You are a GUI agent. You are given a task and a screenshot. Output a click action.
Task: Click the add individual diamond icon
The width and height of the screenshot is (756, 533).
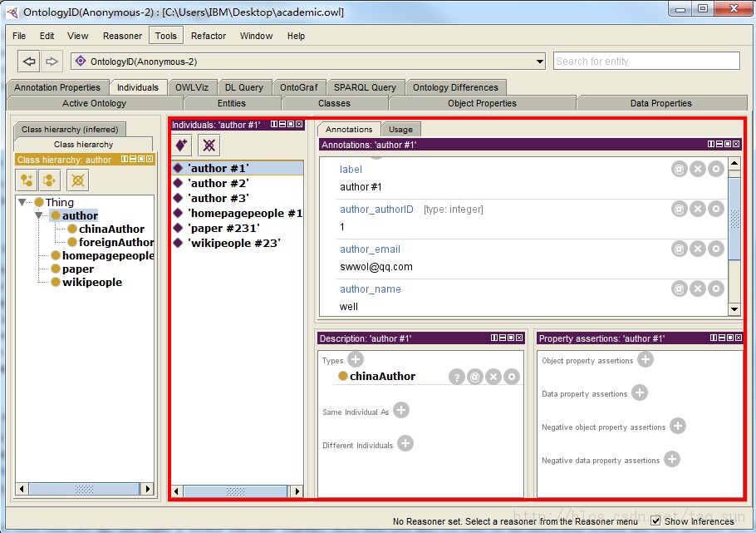(183, 145)
